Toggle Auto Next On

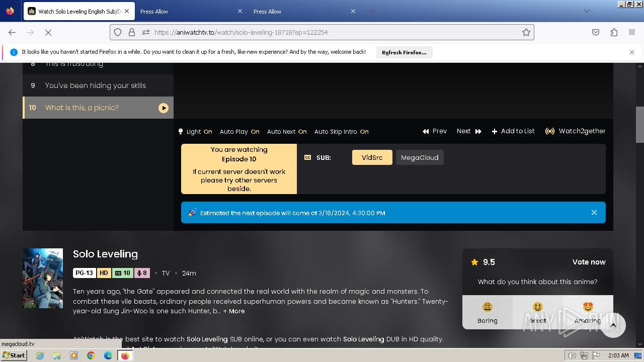(287, 132)
